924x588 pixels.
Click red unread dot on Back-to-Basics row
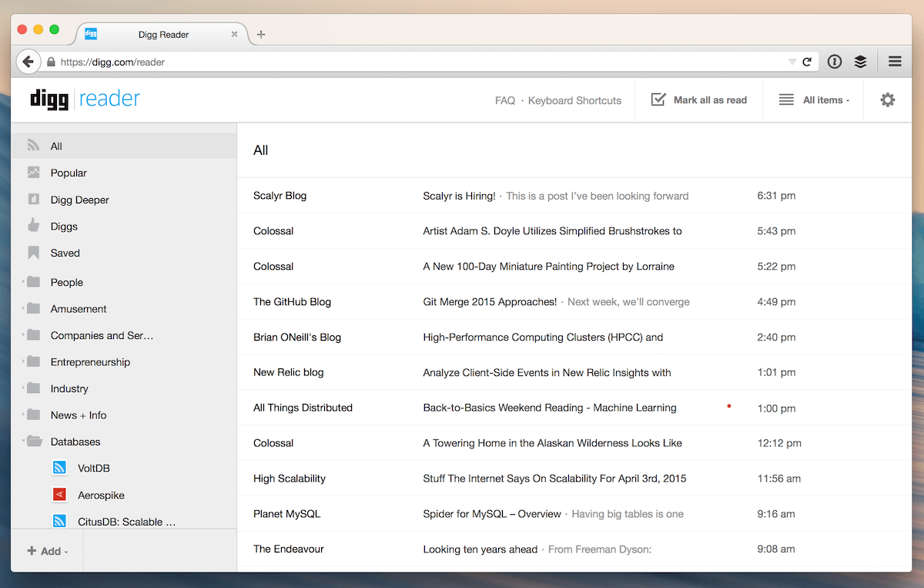[x=729, y=405]
